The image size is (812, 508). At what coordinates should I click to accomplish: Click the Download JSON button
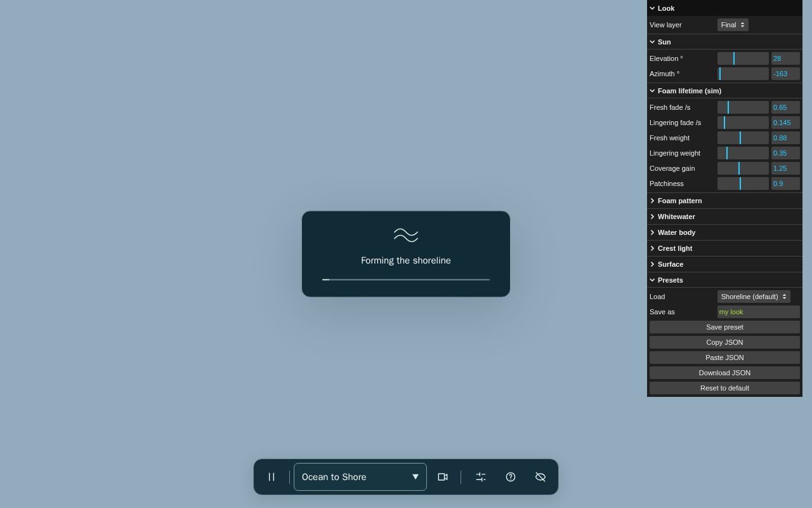724,373
